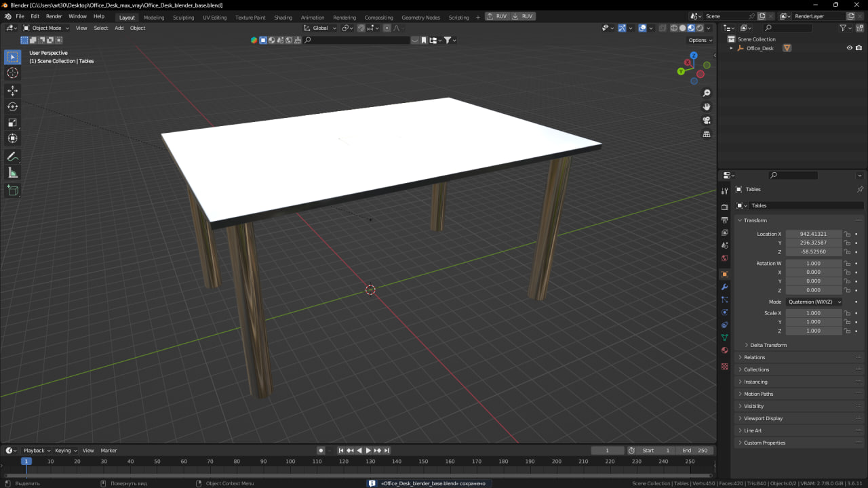Open timeline Playback popover
Viewport: 868px width, 488px height.
click(37, 450)
